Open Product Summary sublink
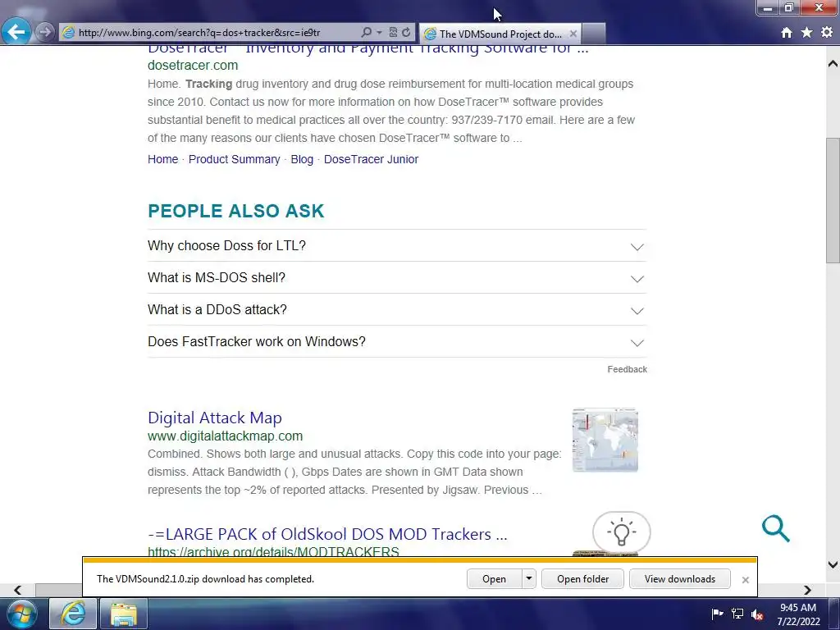840x630 pixels. click(234, 159)
